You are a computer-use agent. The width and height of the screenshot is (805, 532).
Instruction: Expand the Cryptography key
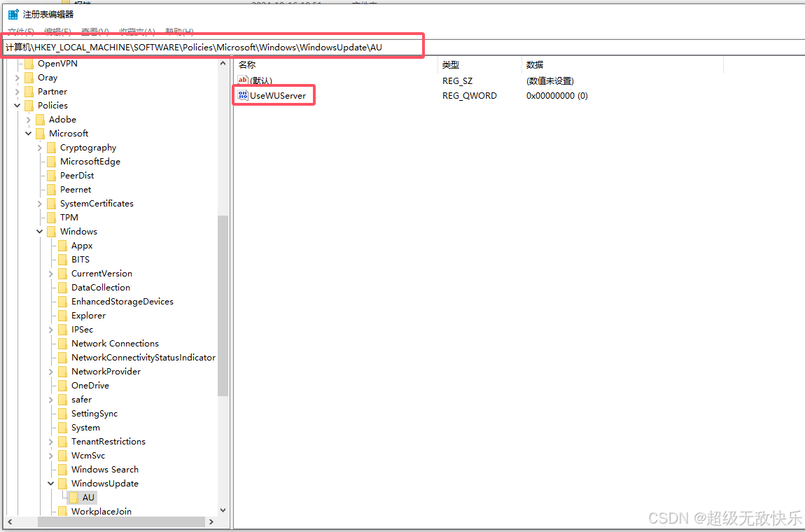(x=39, y=148)
